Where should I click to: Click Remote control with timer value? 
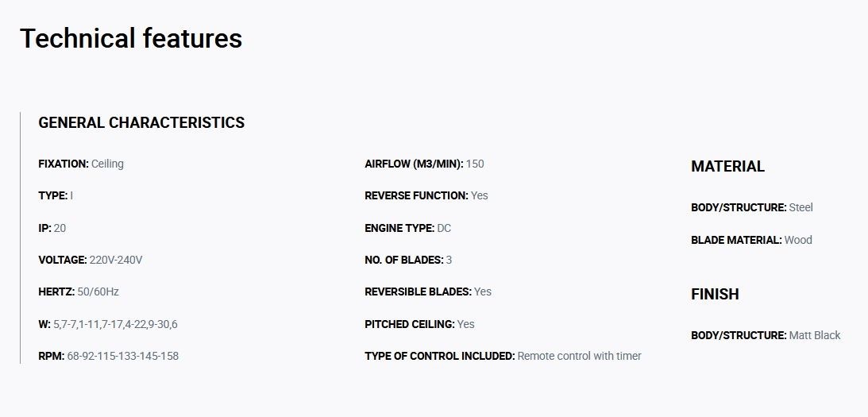pyautogui.click(x=579, y=356)
